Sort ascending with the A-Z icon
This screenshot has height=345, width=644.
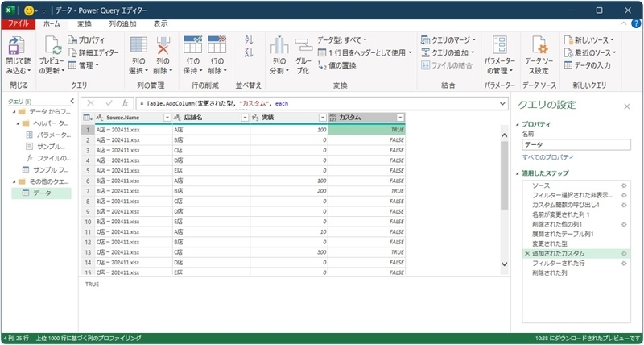click(249, 39)
